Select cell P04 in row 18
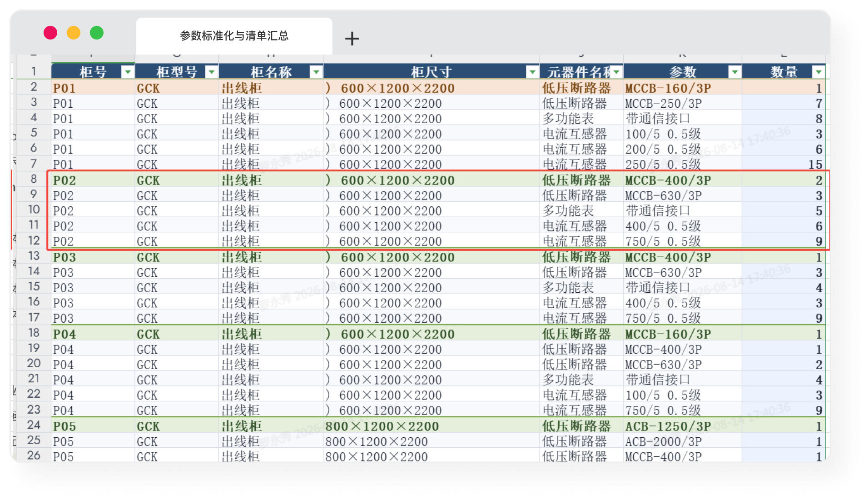Image resolution: width=868 pixels, height=500 pixels. pos(93,334)
